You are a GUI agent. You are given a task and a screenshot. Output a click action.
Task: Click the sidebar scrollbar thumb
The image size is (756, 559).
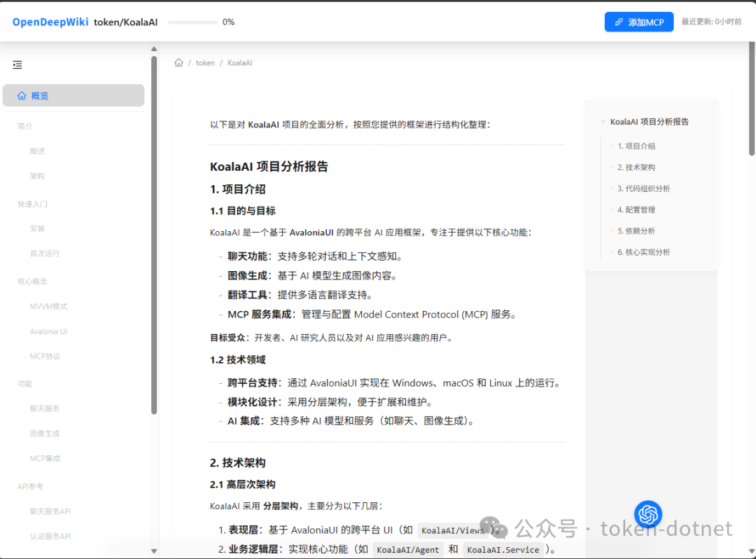154,235
